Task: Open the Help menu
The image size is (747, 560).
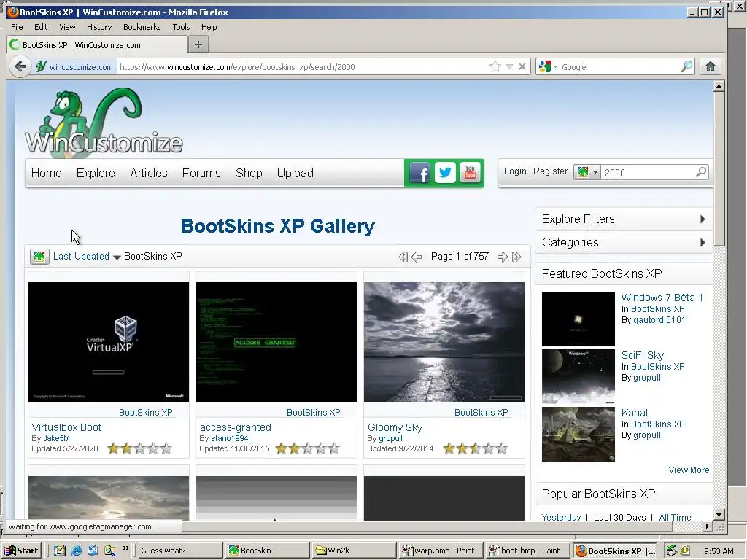Action: click(209, 27)
